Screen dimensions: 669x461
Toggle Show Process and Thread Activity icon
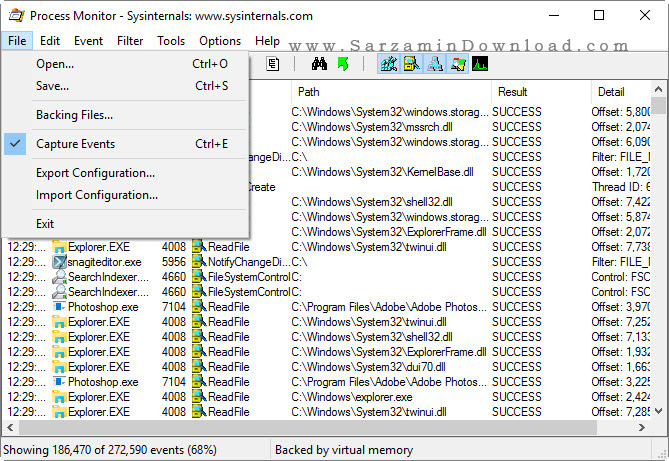458,64
